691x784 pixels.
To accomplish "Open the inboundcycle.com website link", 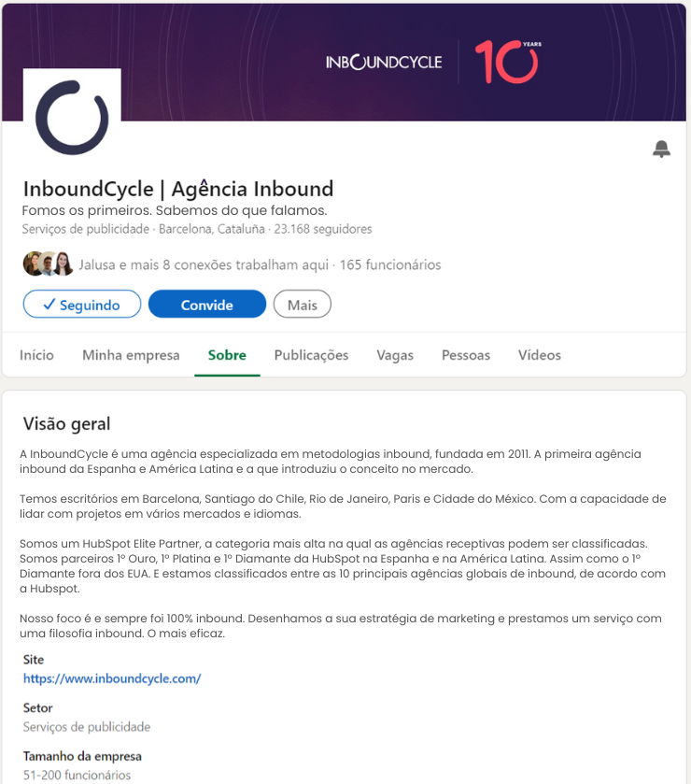I will (112, 678).
